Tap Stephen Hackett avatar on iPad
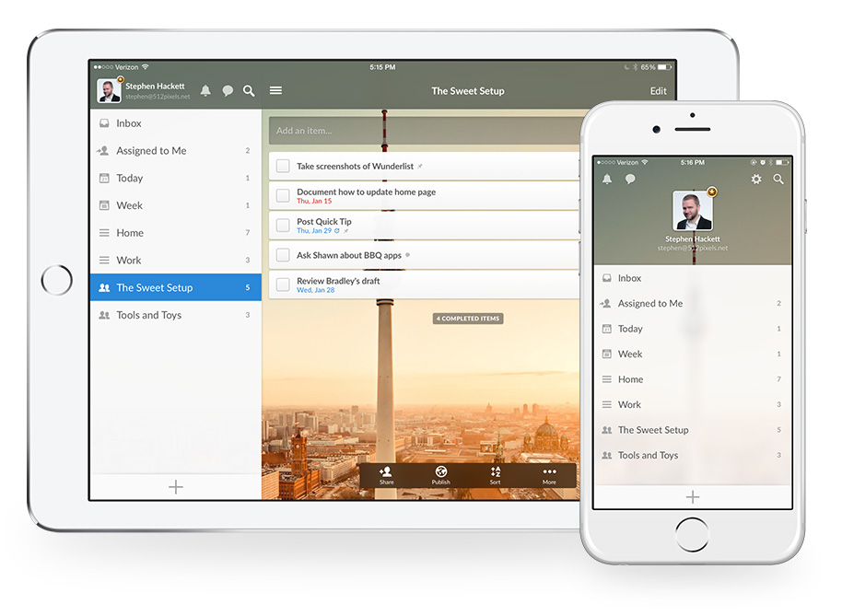Viewport: 842px width, 616px height. (x=109, y=90)
